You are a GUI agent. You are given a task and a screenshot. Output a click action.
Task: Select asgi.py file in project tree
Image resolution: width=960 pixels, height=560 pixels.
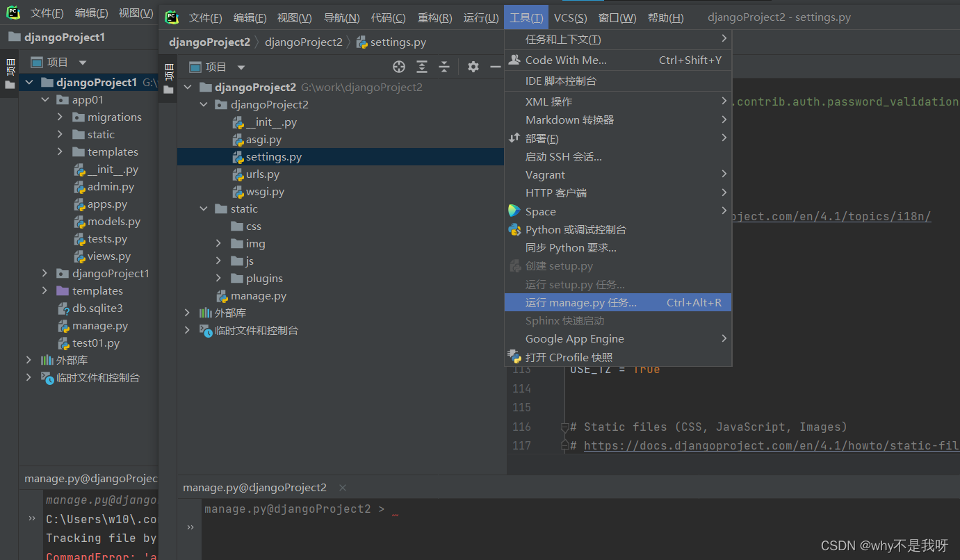[263, 140]
